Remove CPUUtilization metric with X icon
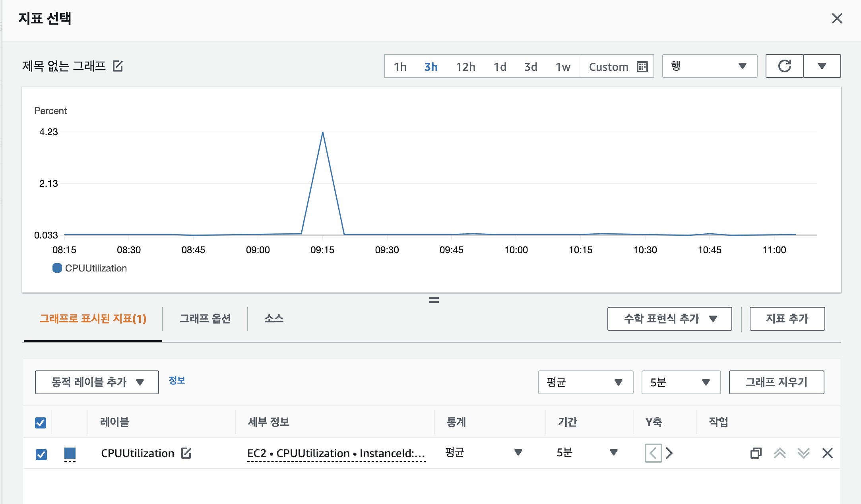This screenshot has width=861, height=504. [827, 453]
